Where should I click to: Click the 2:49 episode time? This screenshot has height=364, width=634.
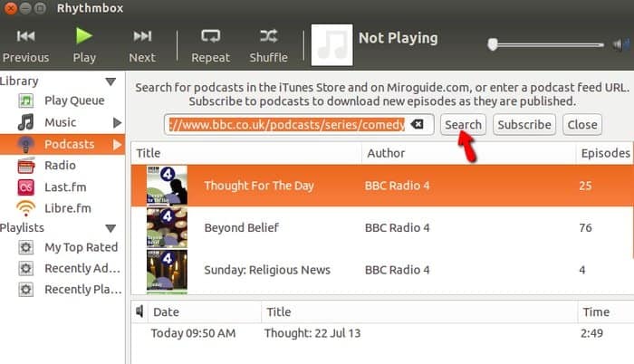591,333
